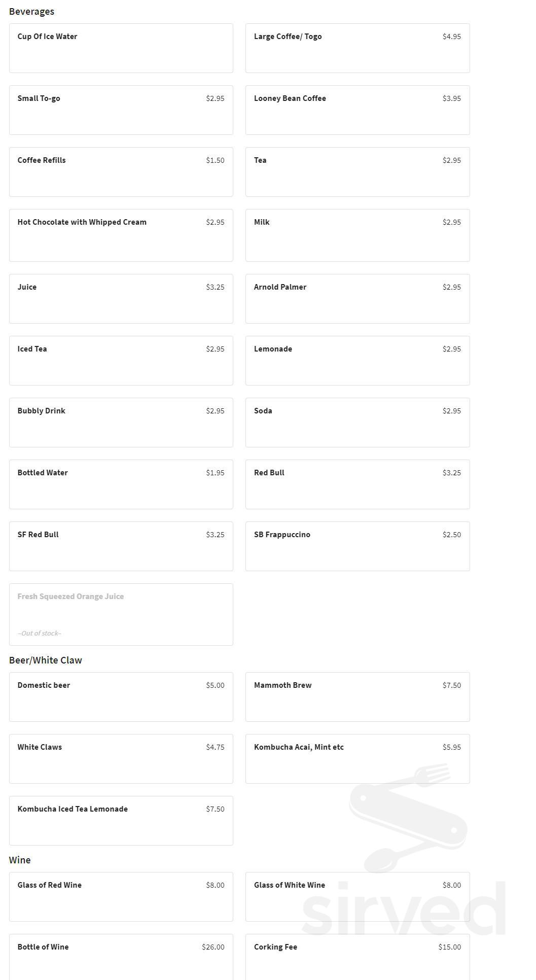Select White Claws from the beer section
The width and height of the screenshot is (536, 980).
click(121, 759)
